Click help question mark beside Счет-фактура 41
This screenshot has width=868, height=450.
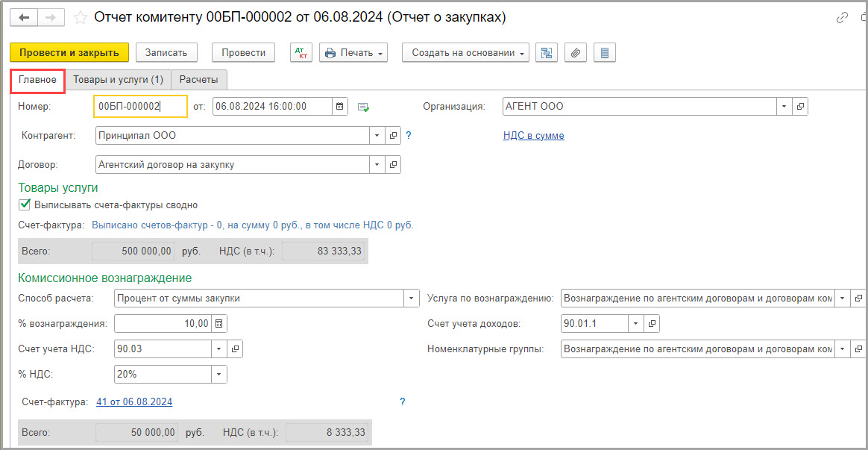click(x=403, y=401)
